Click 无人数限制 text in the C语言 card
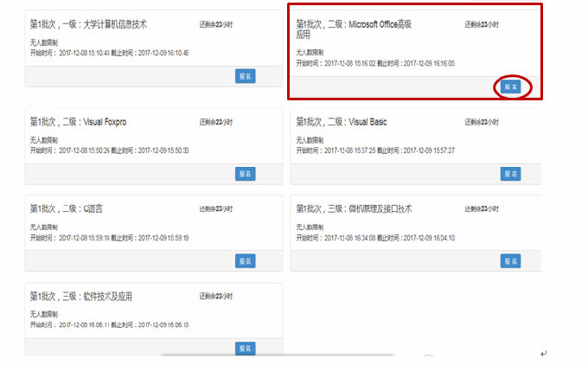 pos(43,226)
